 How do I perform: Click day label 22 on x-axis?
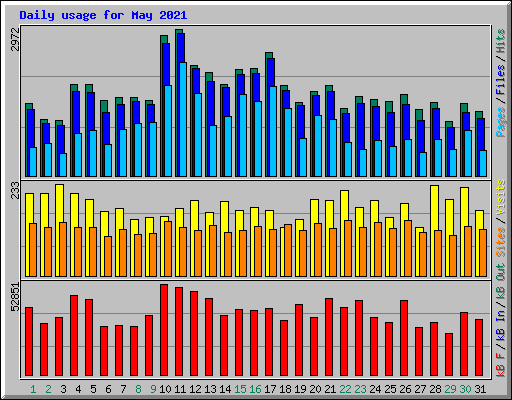pyautogui.click(x=345, y=389)
